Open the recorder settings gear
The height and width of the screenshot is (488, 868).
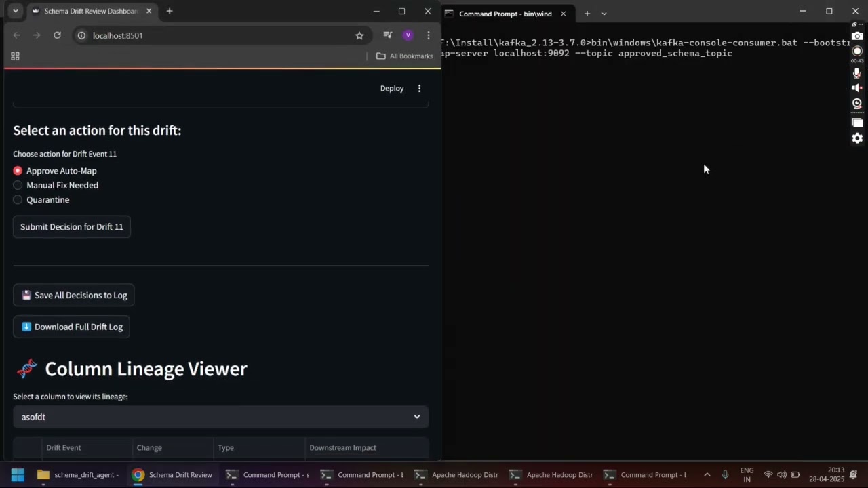click(x=857, y=138)
